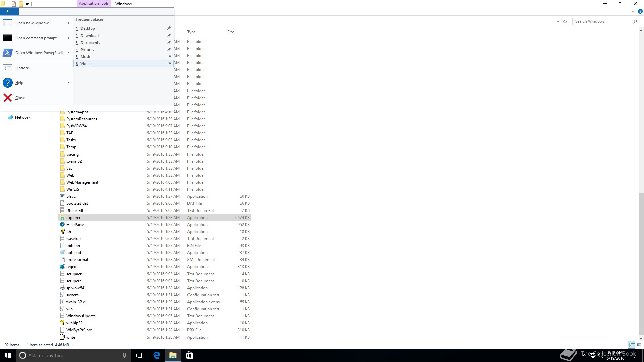Click the bfsvc application icon
644x362 pixels.
[62, 196]
